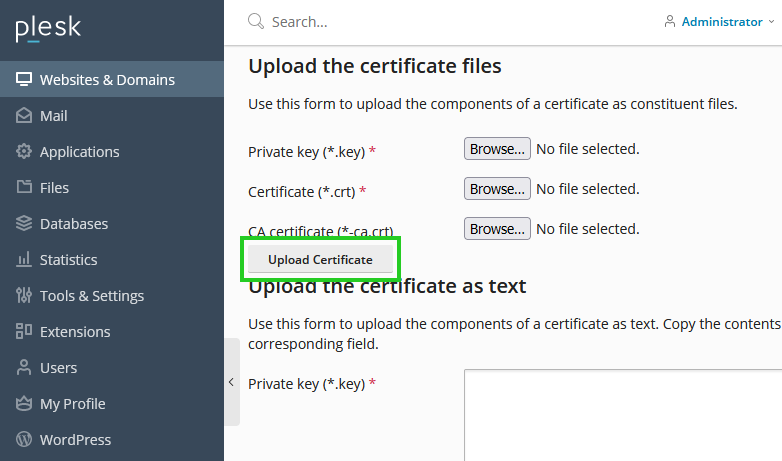This screenshot has width=782, height=461.
Task: Click 'Private key (*.key)' label in text form
Action: [307, 384]
